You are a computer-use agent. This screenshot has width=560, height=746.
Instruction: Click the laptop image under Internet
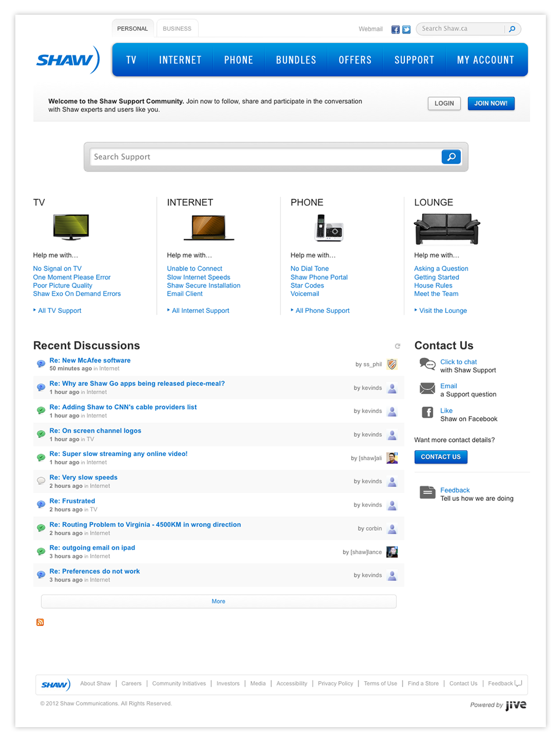click(x=209, y=227)
